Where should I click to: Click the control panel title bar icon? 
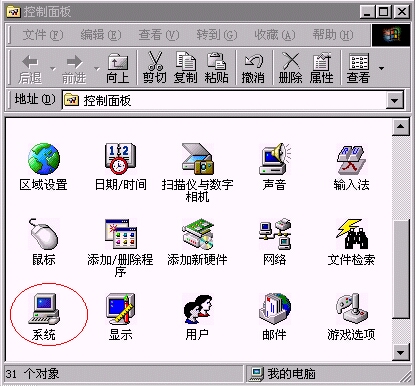(14, 12)
